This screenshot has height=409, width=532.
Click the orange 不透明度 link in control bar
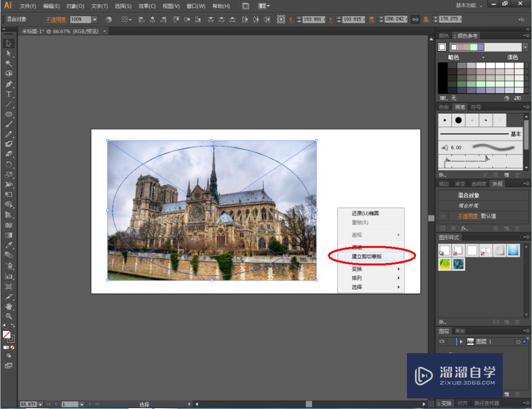tap(56, 19)
